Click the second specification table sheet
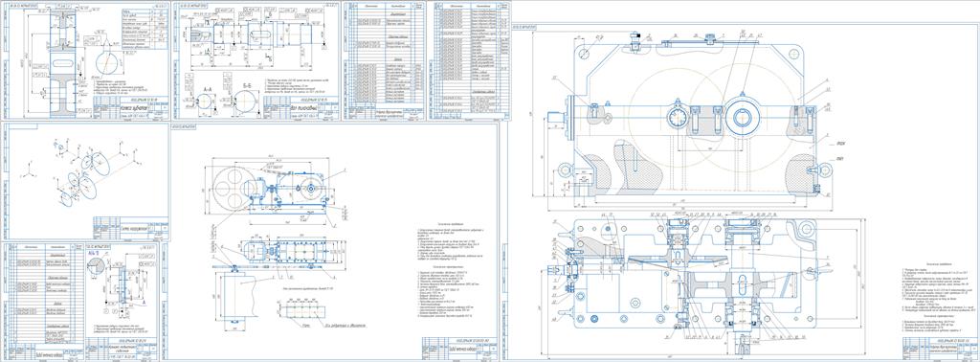This screenshot has height=362, width=980. (x=469, y=60)
